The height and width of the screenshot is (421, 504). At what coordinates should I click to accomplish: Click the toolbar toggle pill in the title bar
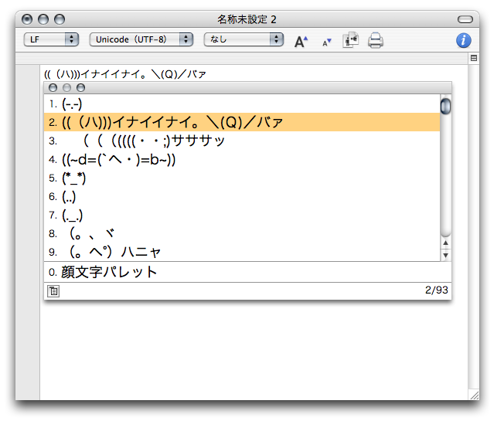[x=465, y=19]
